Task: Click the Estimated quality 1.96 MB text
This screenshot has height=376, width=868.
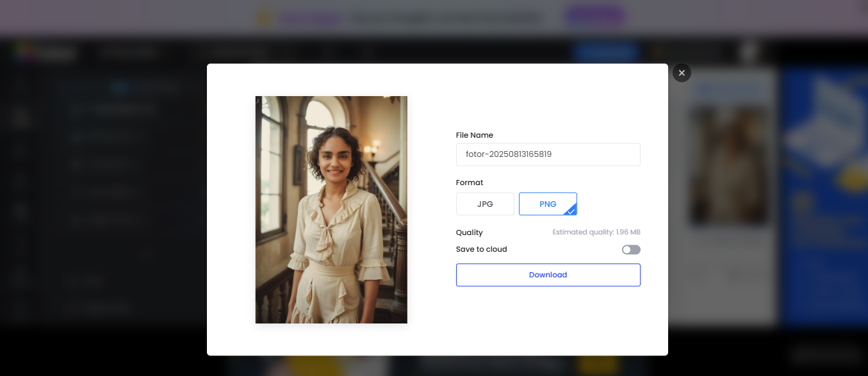Action: pyautogui.click(x=596, y=233)
